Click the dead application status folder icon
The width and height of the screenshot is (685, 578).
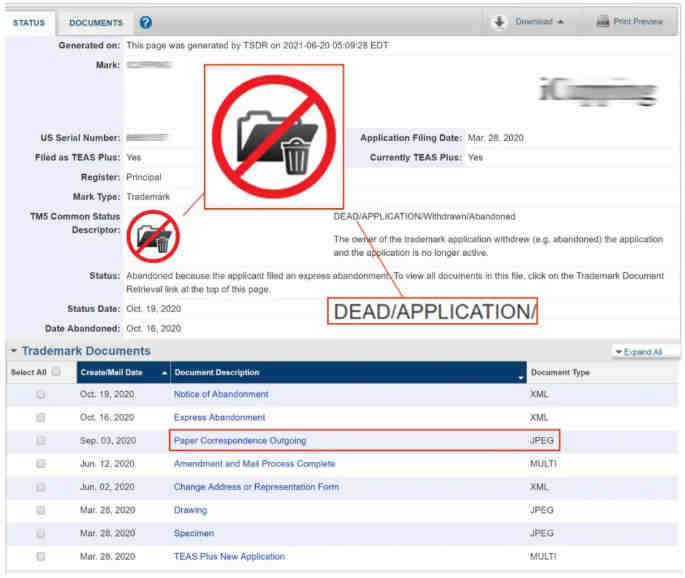[153, 236]
